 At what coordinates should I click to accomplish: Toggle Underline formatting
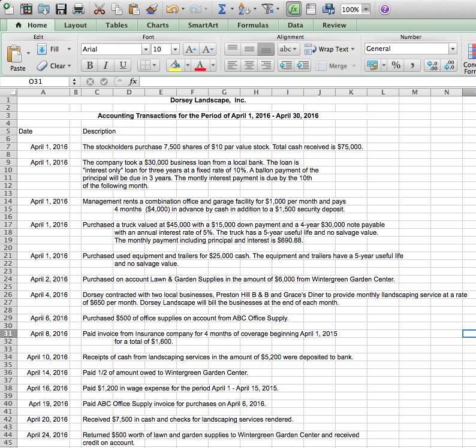click(x=123, y=65)
